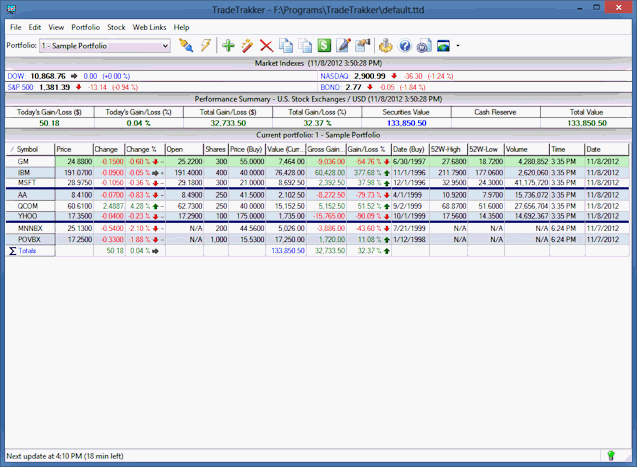The width and height of the screenshot is (637, 467).
Task: Sort by the Volume column header
Action: click(x=527, y=149)
